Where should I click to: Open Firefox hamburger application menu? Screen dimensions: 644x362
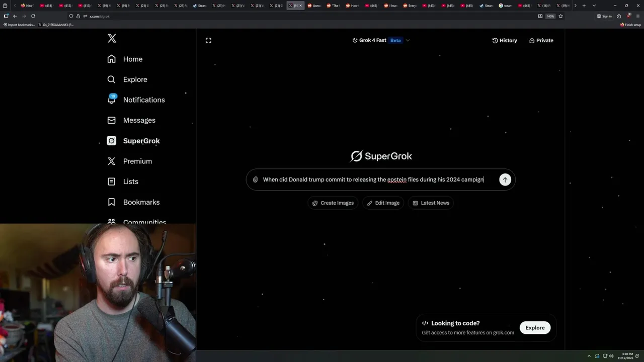click(637, 16)
